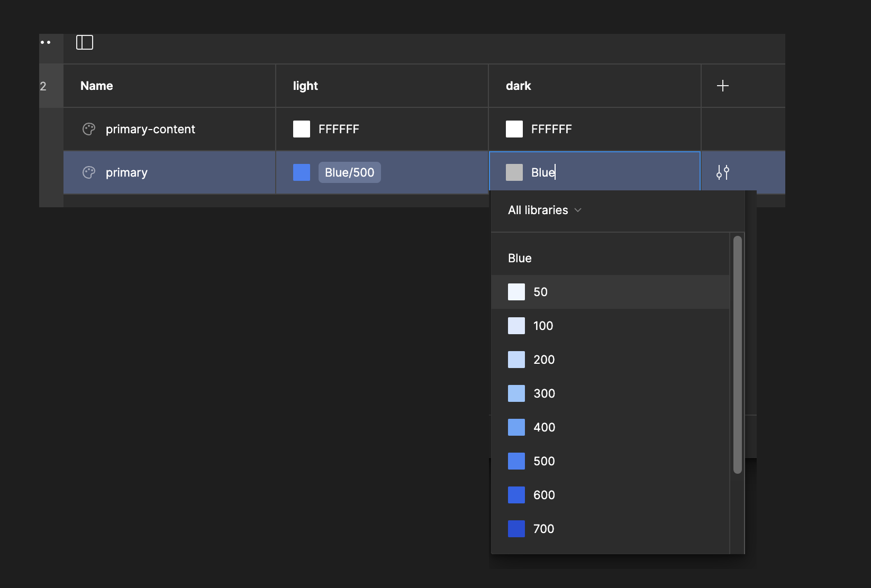The width and height of the screenshot is (871, 588).
Task: Click light mode white swatch for primary-content
Action: coord(302,129)
